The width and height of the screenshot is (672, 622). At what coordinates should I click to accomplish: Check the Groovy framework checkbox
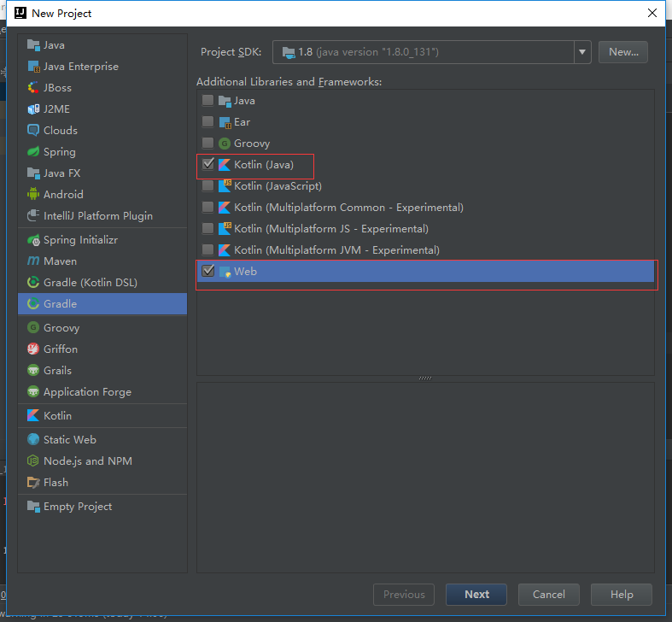coord(207,143)
